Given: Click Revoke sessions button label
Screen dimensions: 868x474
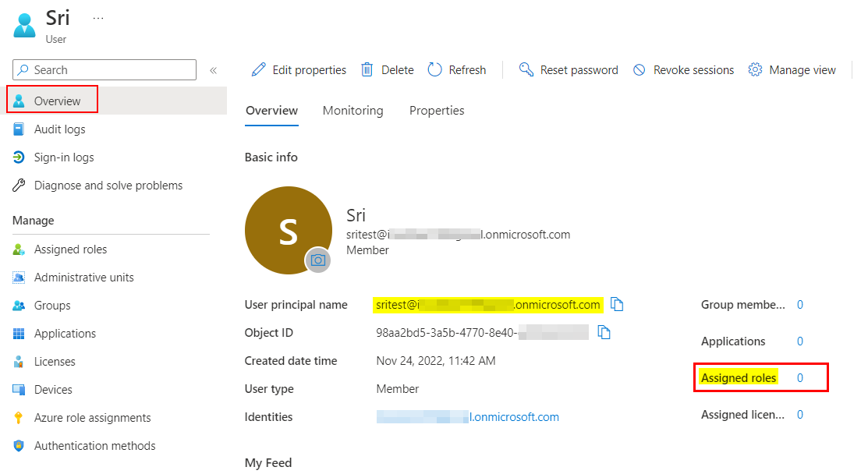Looking at the screenshot, I should tap(693, 70).
